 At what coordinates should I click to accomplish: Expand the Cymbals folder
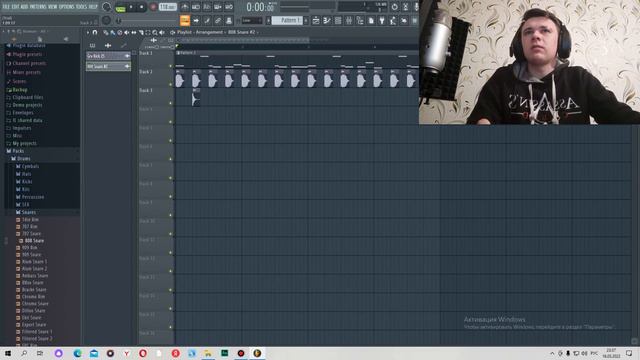pos(30,166)
